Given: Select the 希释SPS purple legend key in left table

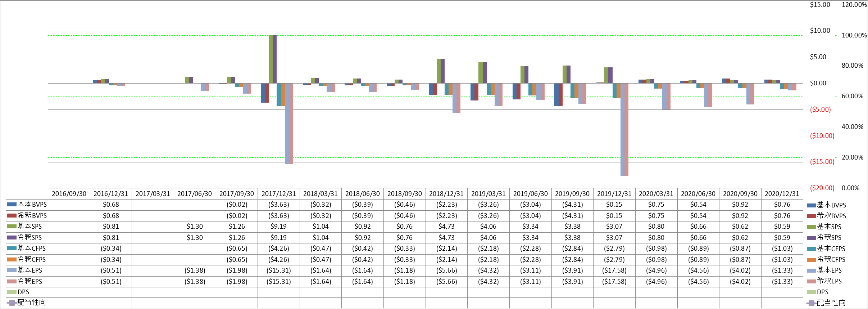Looking at the screenshot, I should [x=12, y=237].
